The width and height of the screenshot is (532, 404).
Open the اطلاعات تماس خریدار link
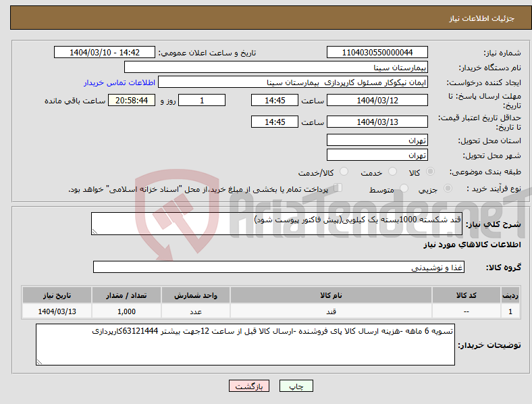119,82
